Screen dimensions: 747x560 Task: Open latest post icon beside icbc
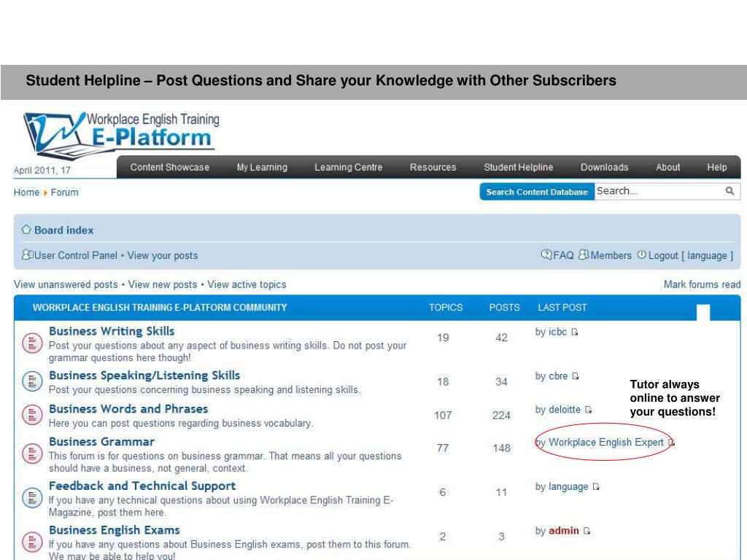pyautogui.click(x=575, y=332)
